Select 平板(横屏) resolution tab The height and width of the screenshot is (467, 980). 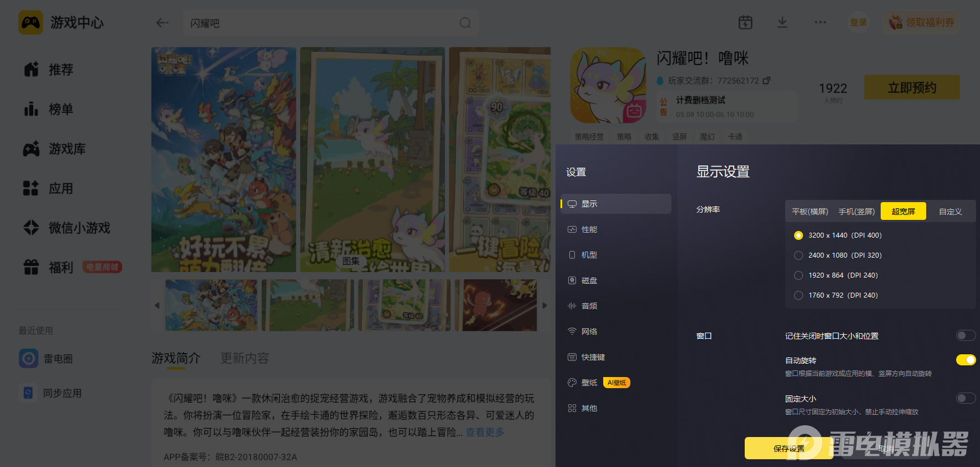tap(810, 212)
